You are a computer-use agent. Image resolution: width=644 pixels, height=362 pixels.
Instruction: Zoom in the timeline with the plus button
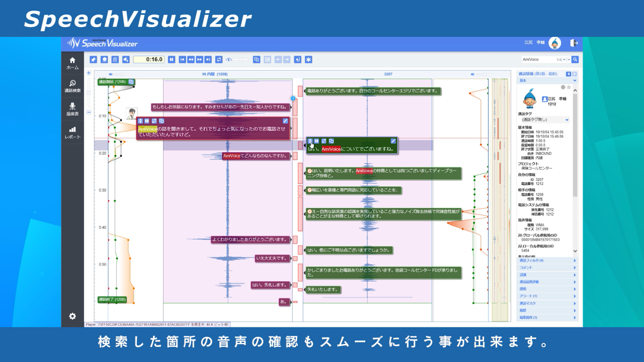(x=89, y=73)
